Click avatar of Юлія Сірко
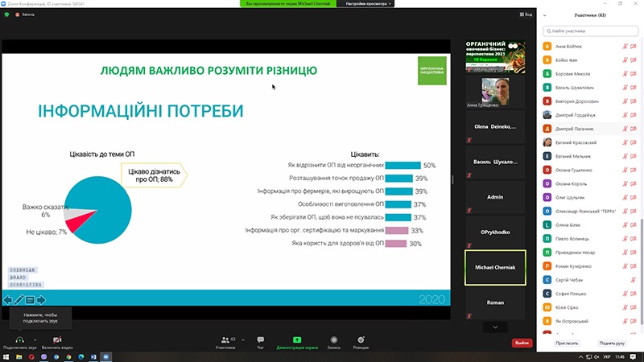The image size is (644, 362). pos(547,307)
